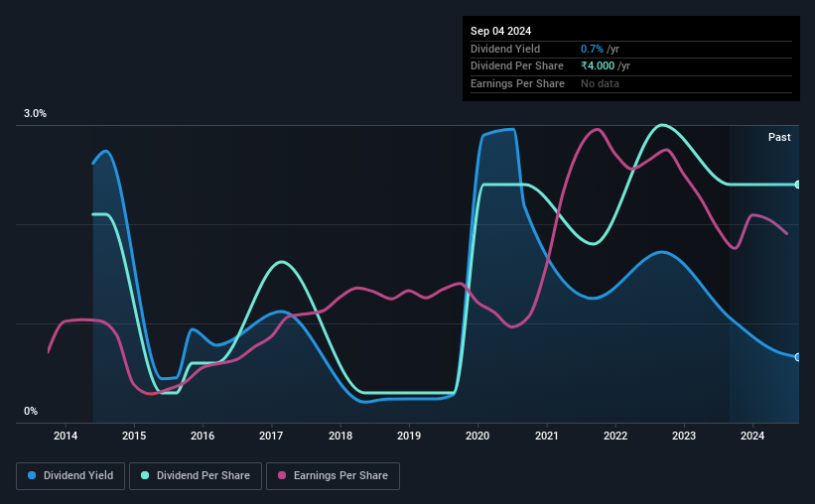This screenshot has height=504, width=815.
Task: Select the teal Dividend Per Share endpoint marker
Action: (x=798, y=185)
